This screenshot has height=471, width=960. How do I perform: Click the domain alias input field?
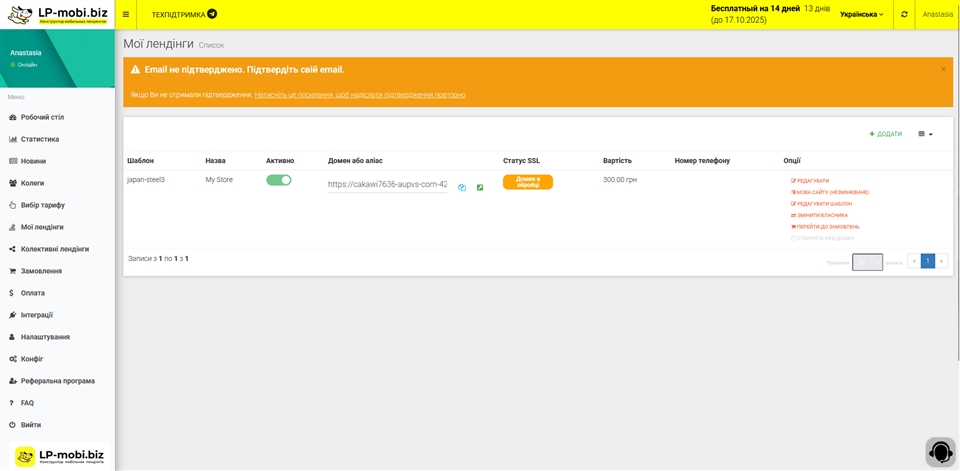(x=387, y=184)
